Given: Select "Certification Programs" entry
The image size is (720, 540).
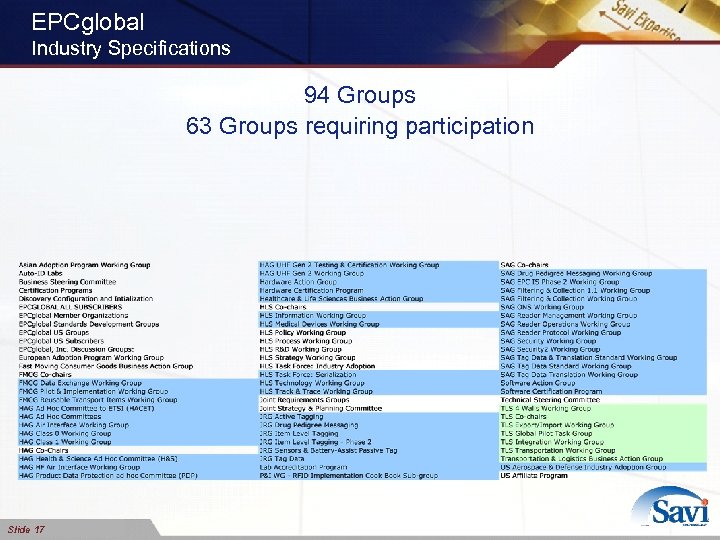Looking at the screenshot, I should tap(55, 290).
